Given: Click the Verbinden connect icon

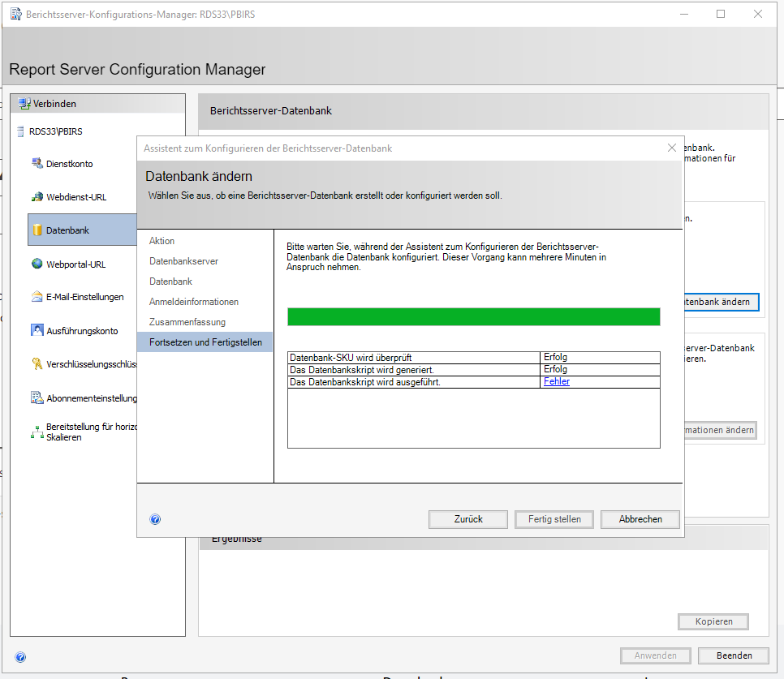Looking at the screenshot, I should point(24,103).
